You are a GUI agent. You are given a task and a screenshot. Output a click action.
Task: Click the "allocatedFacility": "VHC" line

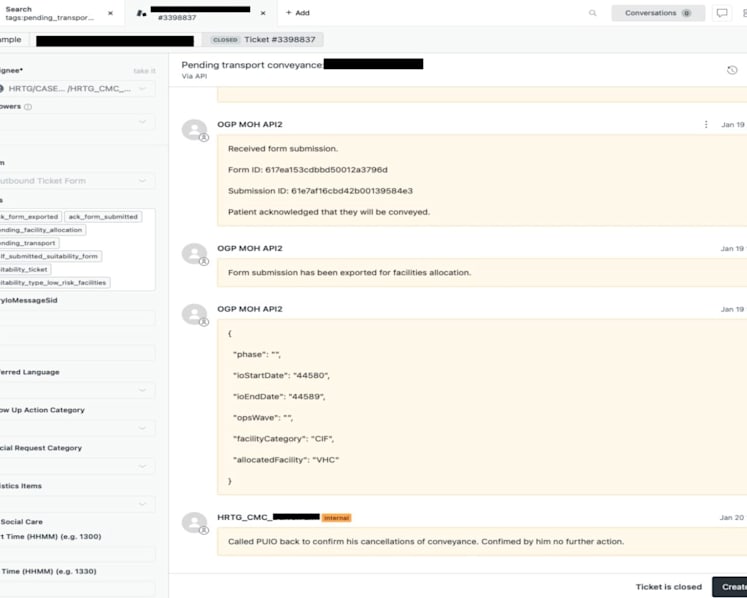[x=286, y=460]
